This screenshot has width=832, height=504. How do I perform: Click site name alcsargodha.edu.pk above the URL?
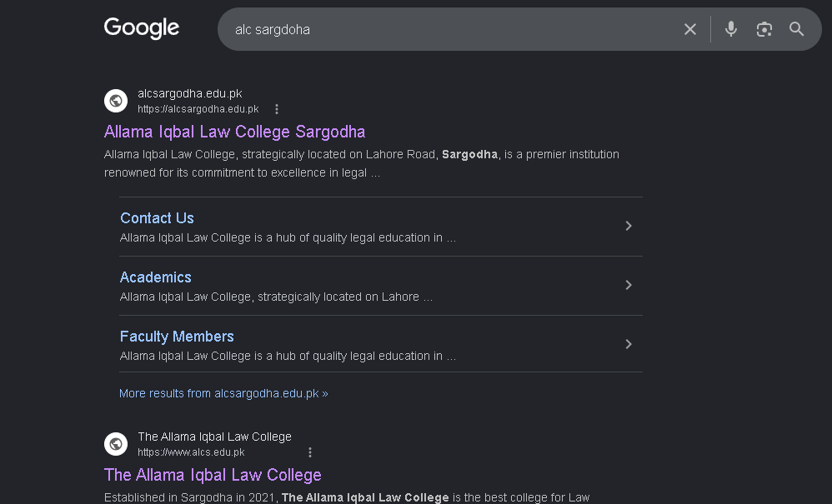(x=190, y=94)
